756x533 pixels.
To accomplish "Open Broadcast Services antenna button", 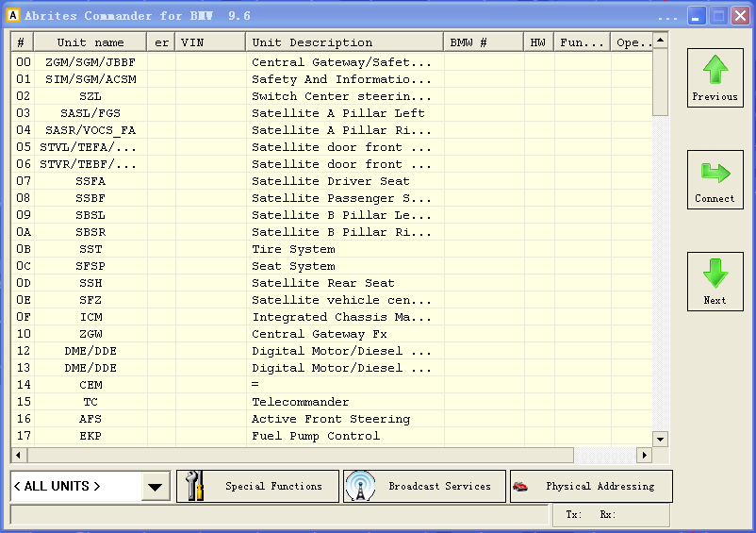I will (x=424, y=486).
